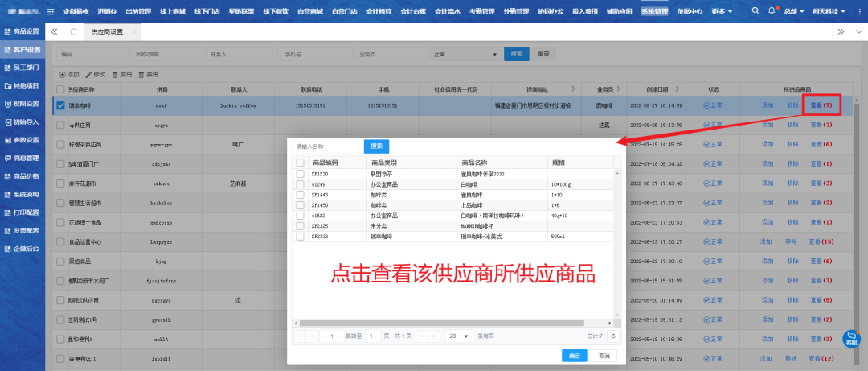Toggle select-all checkbox in dialog header
Image resolution: width=868 pixels, height=371 pixels.
pos(301,163)
